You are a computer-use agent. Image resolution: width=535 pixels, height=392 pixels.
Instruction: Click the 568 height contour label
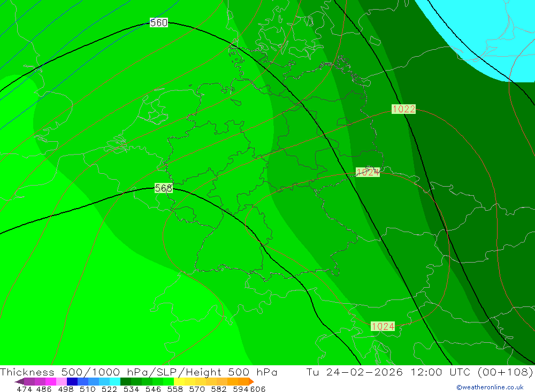[163, 188]
